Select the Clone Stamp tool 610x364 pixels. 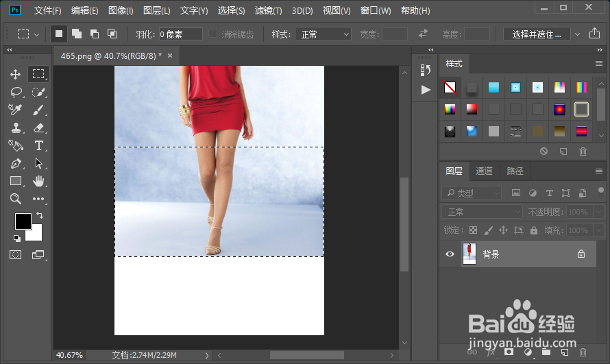pos(16,128)
